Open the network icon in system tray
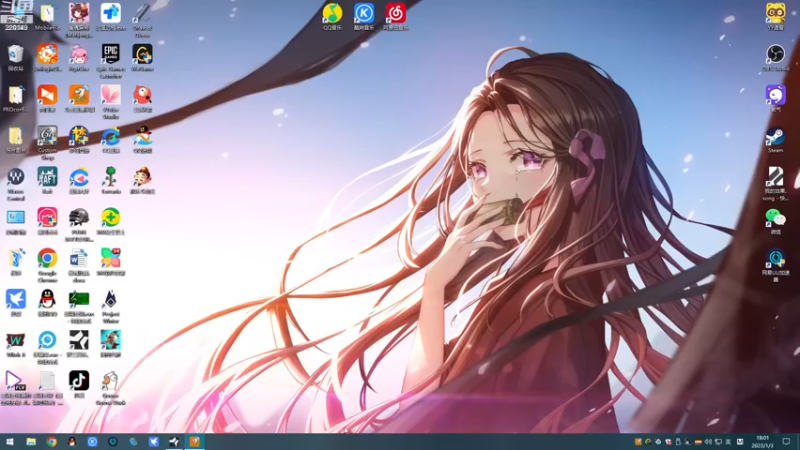 [x=718, y=442]
